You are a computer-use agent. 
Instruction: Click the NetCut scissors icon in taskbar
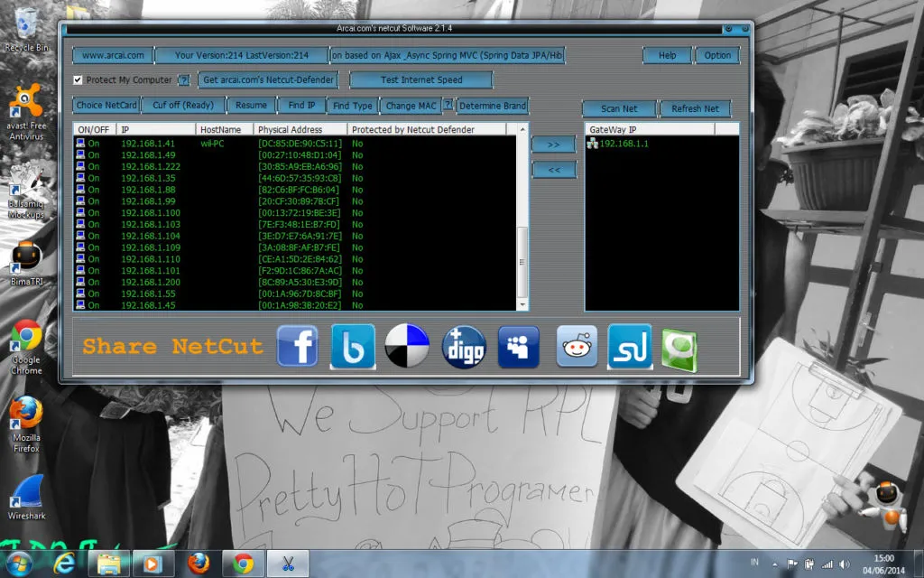point(288,564)
